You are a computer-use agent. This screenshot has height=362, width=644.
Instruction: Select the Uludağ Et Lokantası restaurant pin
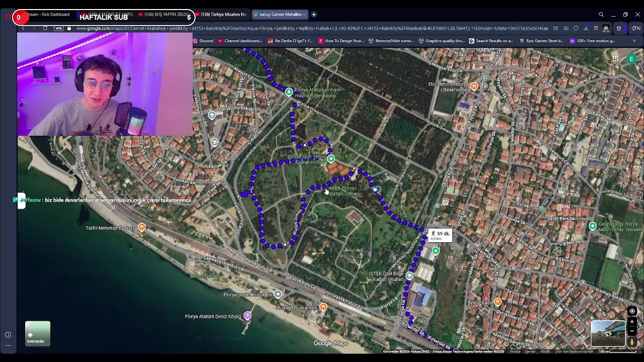click(x=323, y=307)
